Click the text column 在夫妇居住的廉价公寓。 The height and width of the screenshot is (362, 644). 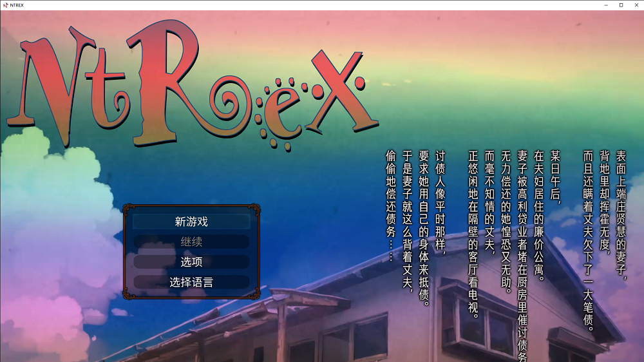click(x=538, y=216)
